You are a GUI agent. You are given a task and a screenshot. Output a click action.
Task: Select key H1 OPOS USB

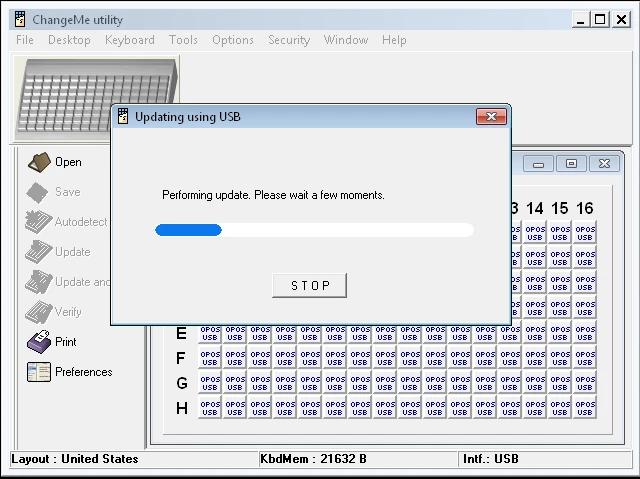pyautogui.click(x=210, y=408)
